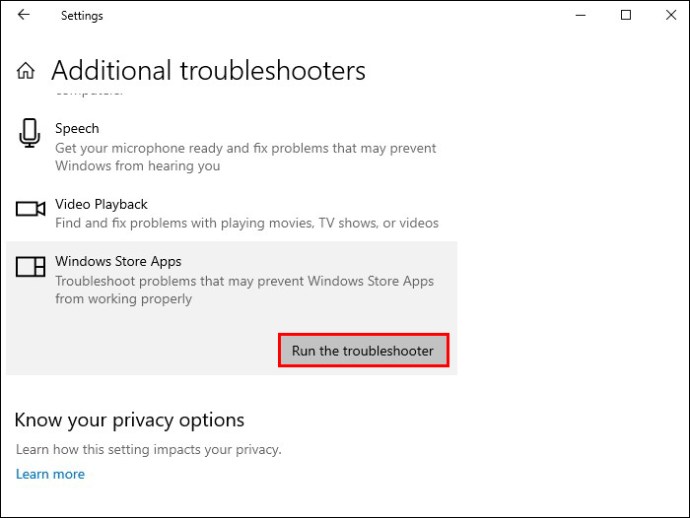This screenshot has width=690, height=518.
Task: Select the Speech troubleshooter entry
Action: 231,147
